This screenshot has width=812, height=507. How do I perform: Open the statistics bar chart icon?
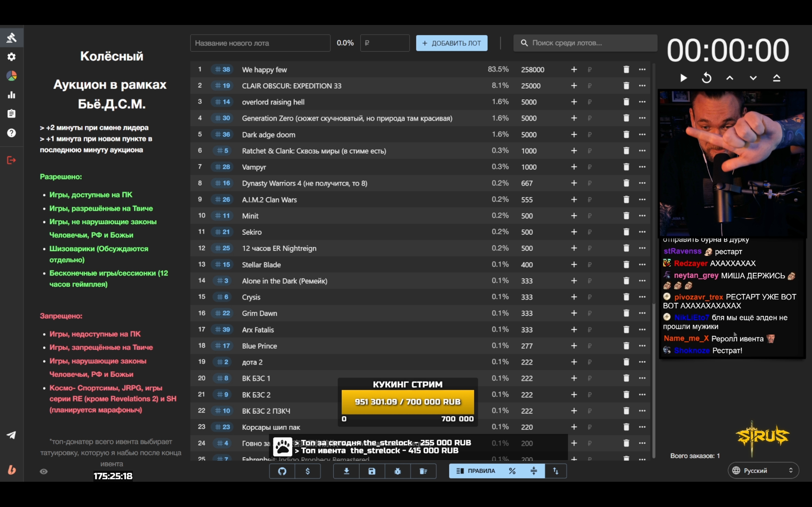coord(12,95)
